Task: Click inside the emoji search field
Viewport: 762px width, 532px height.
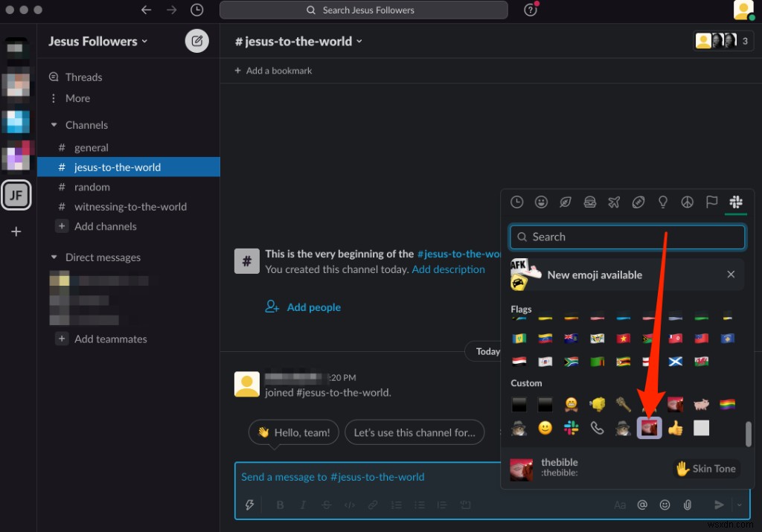Action: point(627,237)
